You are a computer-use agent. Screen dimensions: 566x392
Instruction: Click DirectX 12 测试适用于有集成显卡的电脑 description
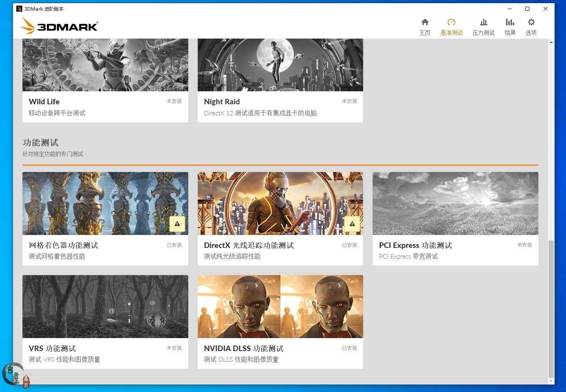coord(260,113)
